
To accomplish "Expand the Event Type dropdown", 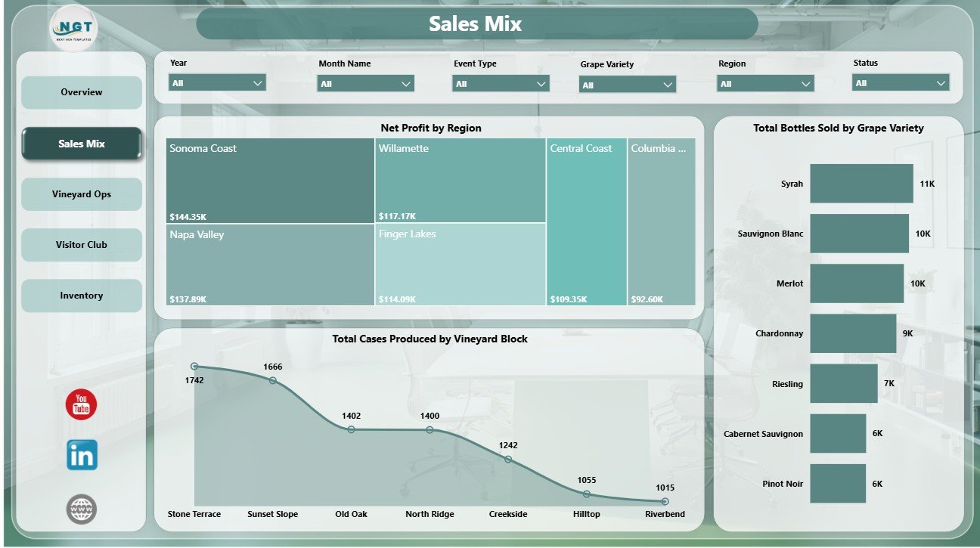I will coord(501,84).
